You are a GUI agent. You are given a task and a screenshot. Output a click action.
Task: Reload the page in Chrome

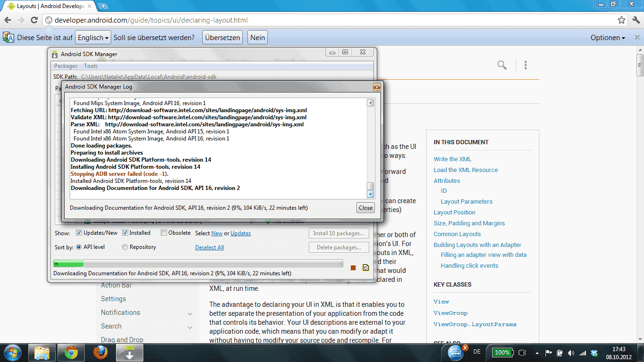(34, 20)
